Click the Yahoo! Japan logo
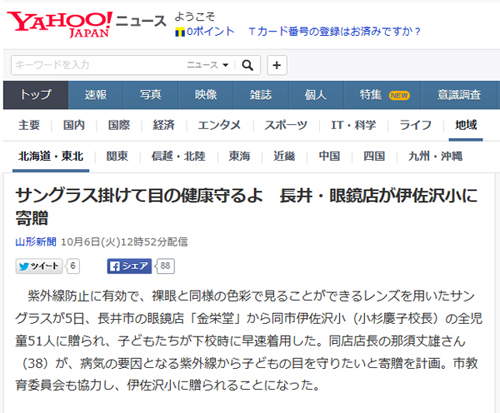Image resolution: width=500 pixels, height=413 pixels. pos(59,24)
